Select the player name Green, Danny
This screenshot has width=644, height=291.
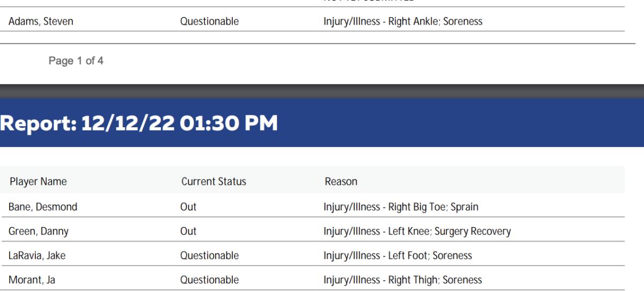(x=38, y=231)
